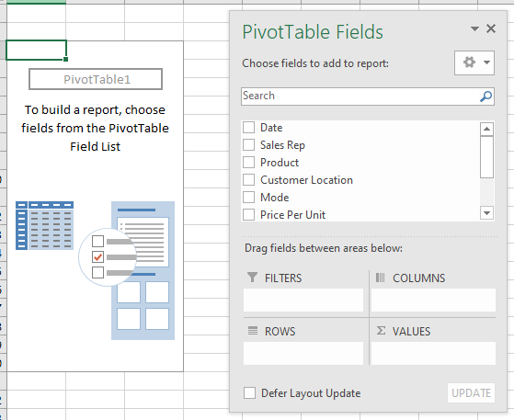Enable Defer Layout Update checkbox
Image resolution: width=514 pixels, height=420 pixels.
(x=249, y=392)
